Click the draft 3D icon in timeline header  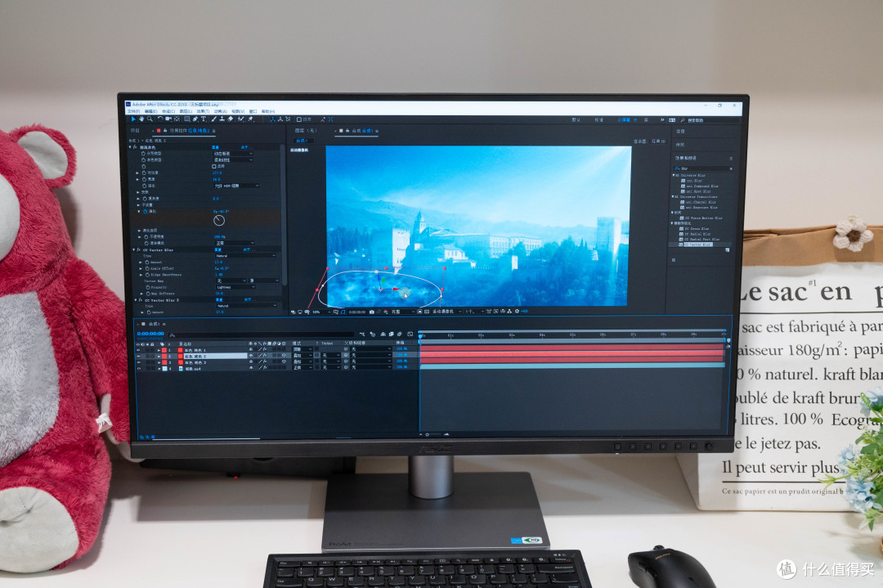[372, 334]
